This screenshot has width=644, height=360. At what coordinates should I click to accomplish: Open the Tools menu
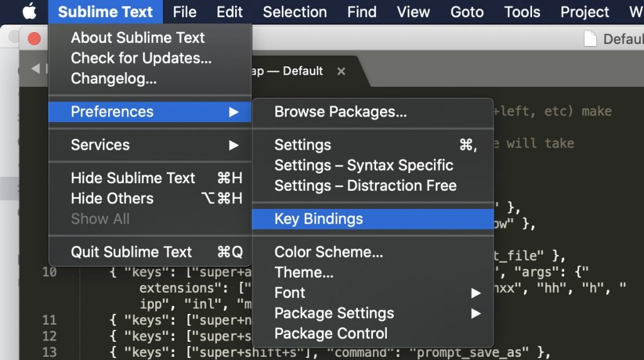pyautogui.click(x=522, y=12)
